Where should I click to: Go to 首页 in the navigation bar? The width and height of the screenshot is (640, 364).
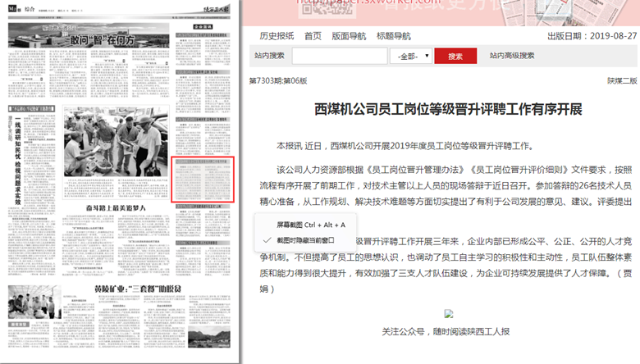coord(313,36)
